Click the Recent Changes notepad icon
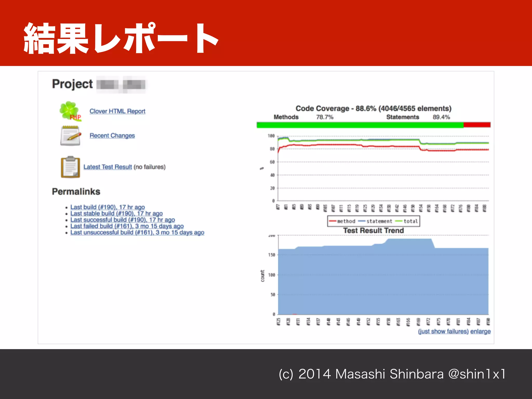Screen dimensions: 532x399 [70, 136]
